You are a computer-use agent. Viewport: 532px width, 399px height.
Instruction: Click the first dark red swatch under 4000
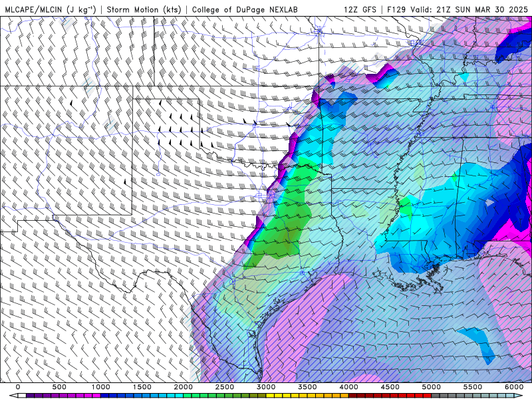click(x=353, y=396)
